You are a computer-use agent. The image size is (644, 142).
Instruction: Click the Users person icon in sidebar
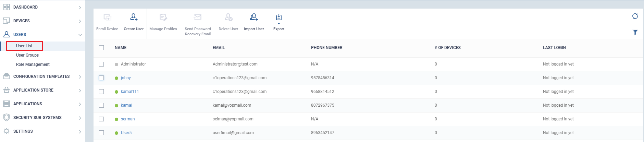coord(7,34)
